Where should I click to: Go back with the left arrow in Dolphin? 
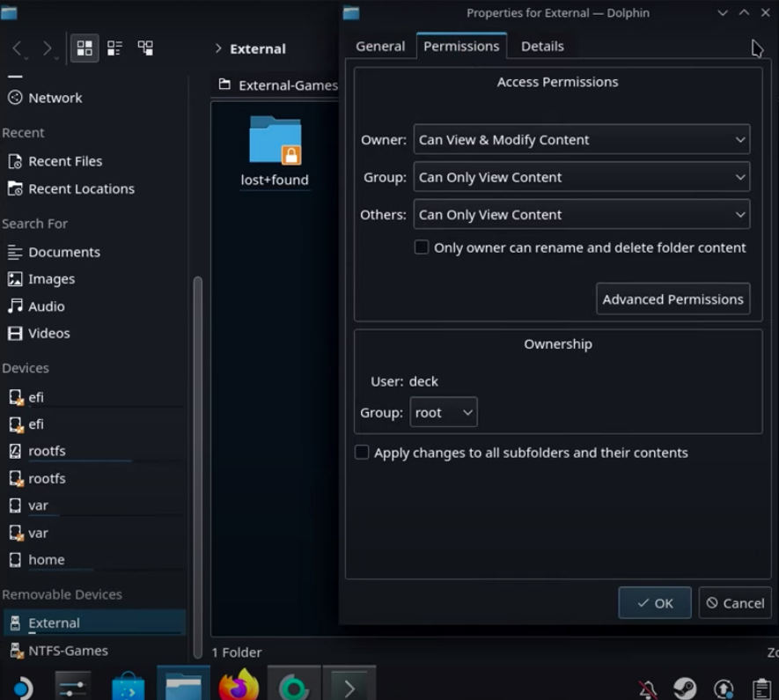pyautogui.click(x=18, y=48)
